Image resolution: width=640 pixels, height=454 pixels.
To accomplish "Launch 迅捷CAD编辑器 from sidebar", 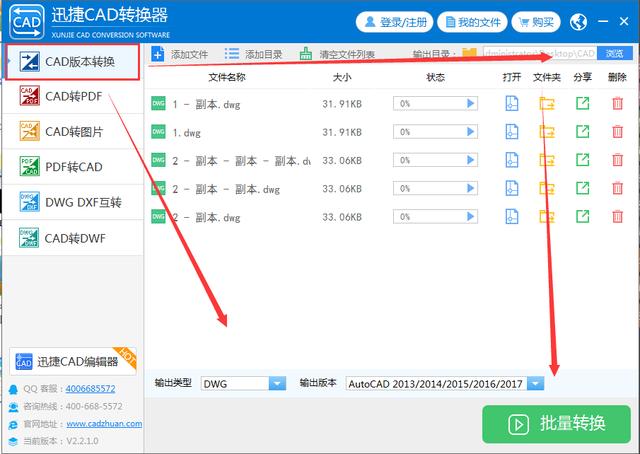I will click(x=73, y=361).
